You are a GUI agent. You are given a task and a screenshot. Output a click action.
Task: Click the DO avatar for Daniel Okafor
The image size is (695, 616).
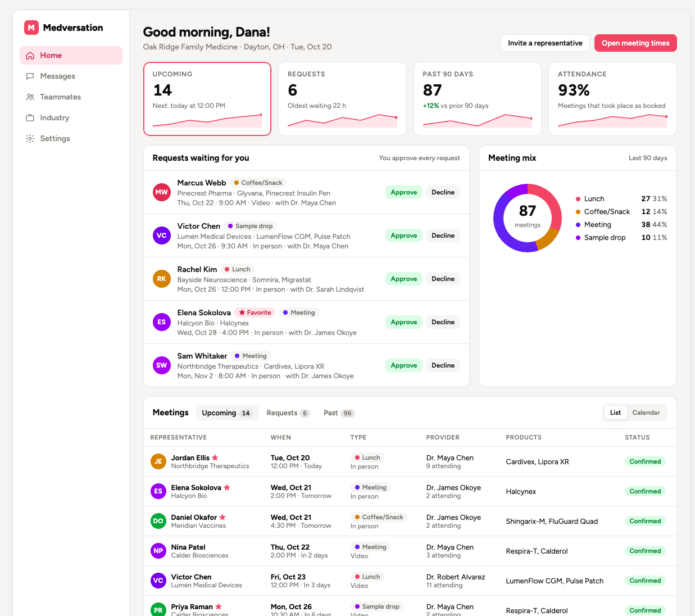tap(158, 521)
